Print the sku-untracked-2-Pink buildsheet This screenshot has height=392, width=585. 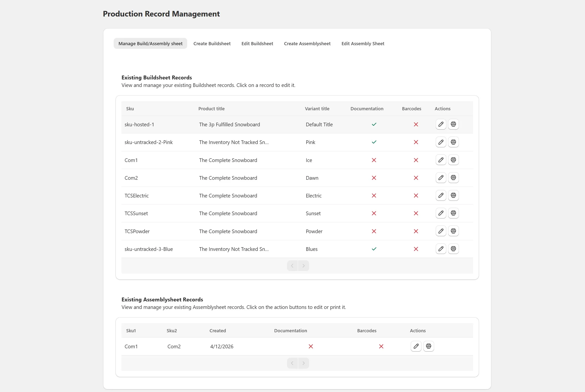[453, 142]
